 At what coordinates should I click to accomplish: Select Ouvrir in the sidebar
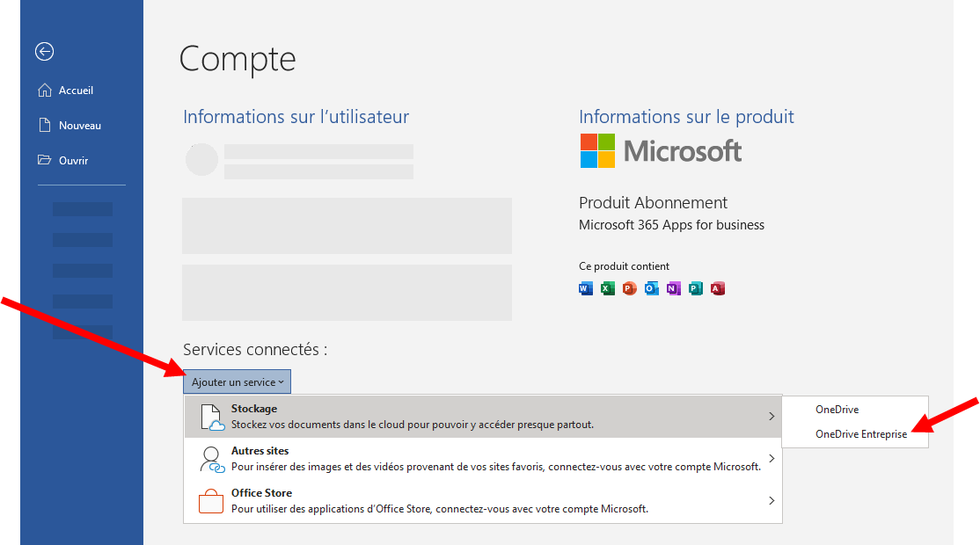[73, 161]
